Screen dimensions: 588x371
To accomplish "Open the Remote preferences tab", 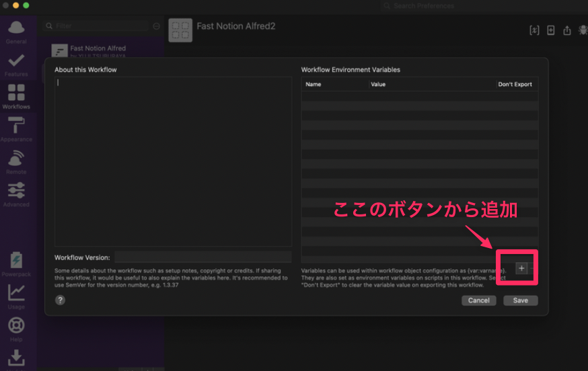I will tap(16, 162).
